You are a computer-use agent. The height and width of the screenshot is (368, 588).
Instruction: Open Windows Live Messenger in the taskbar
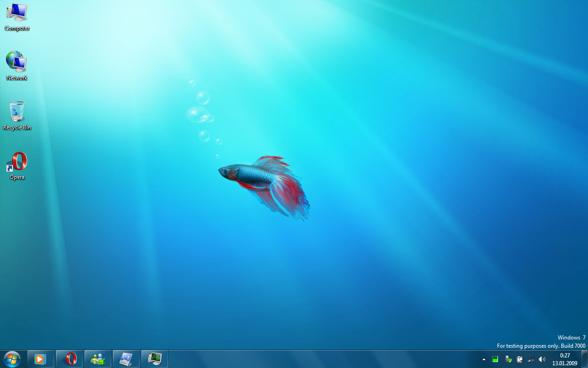click(98, 359)
